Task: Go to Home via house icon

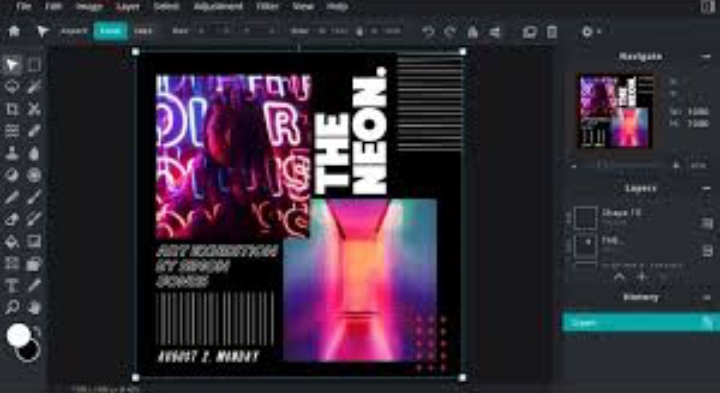Action: tap(14, 31)
